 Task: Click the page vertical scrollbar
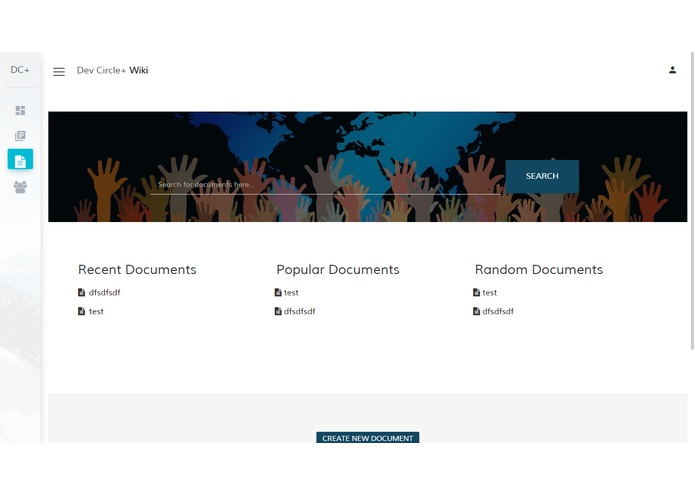(692, 201)
